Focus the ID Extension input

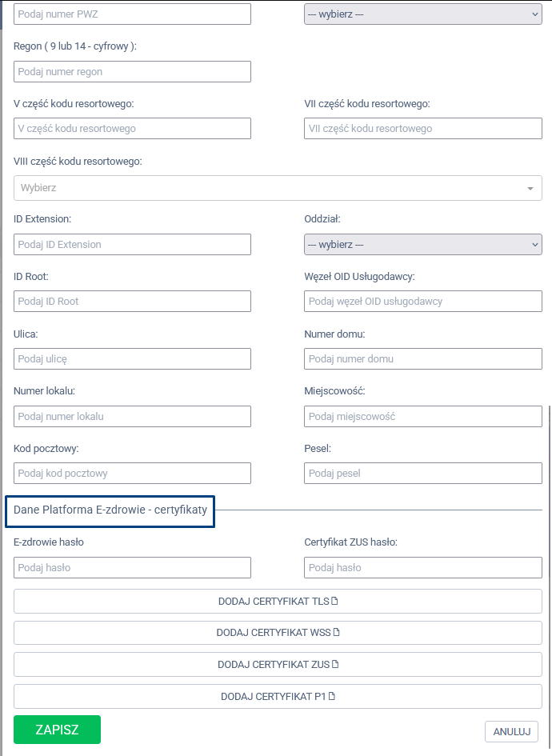(x=132, y=244)
